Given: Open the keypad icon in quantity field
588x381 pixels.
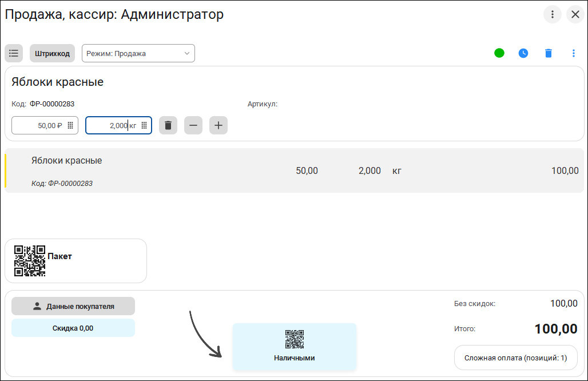Looking at the screenshot, I should tap(144, 125).
